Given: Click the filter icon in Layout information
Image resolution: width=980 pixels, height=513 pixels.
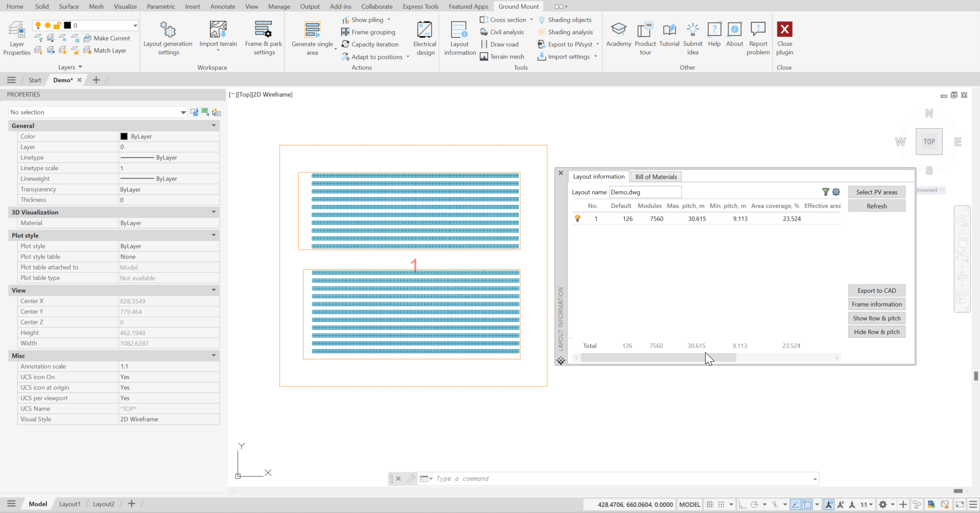Looking at the screenshot, I should point(825,192).
